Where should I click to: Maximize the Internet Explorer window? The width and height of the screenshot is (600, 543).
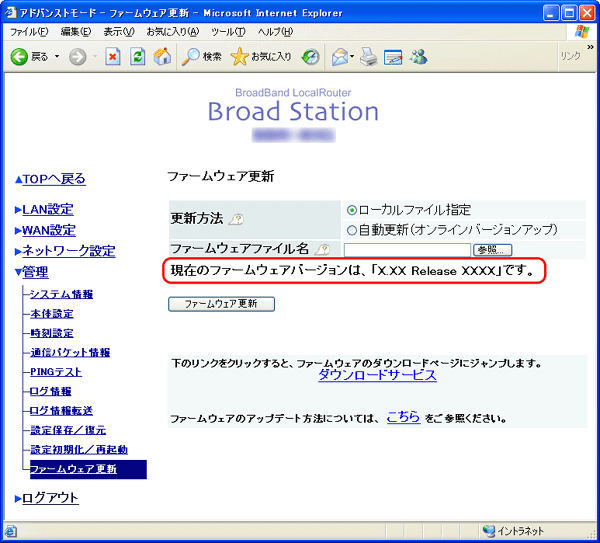569,13
